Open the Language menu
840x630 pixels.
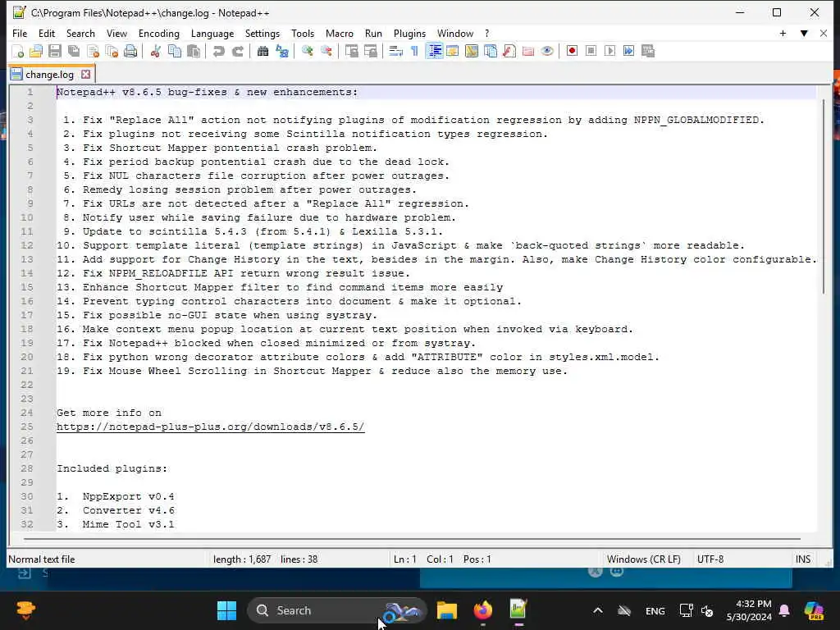coord(212,33)
